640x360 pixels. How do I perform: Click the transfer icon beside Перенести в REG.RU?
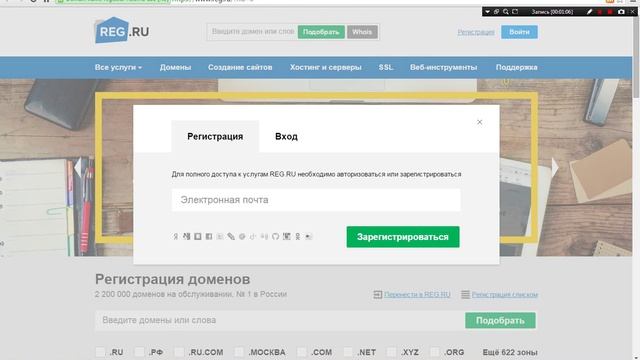[378, 294]
